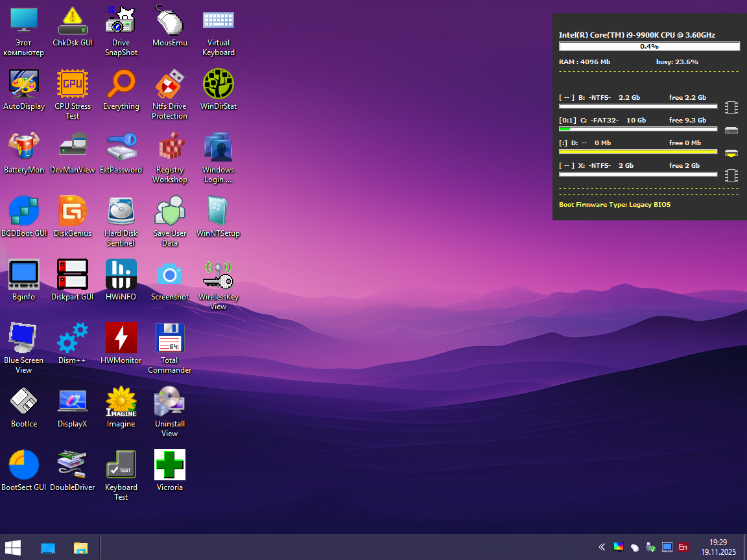
Task: Select the BootIce desktop icon
Action: click(x=24, y=402)
